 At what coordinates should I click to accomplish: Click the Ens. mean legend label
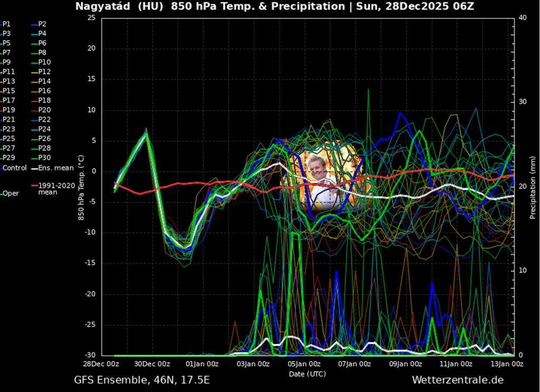click(56, 168)
